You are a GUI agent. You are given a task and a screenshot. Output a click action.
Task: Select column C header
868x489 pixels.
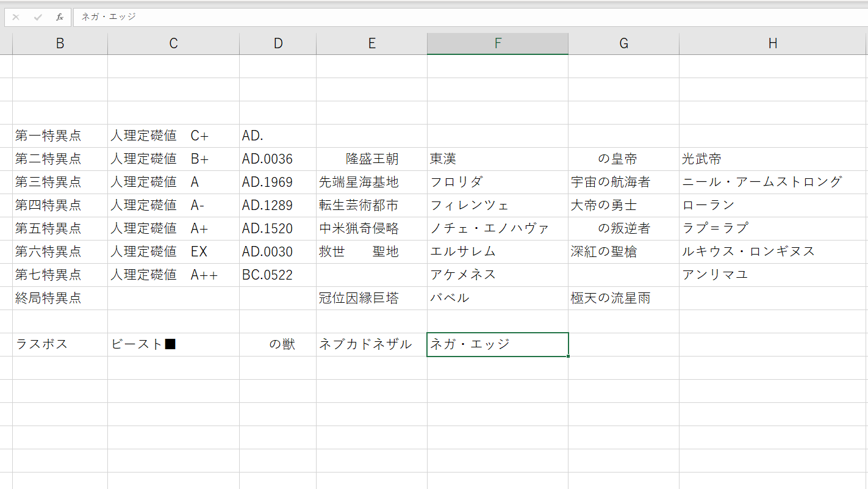click(x=173, y=43)
